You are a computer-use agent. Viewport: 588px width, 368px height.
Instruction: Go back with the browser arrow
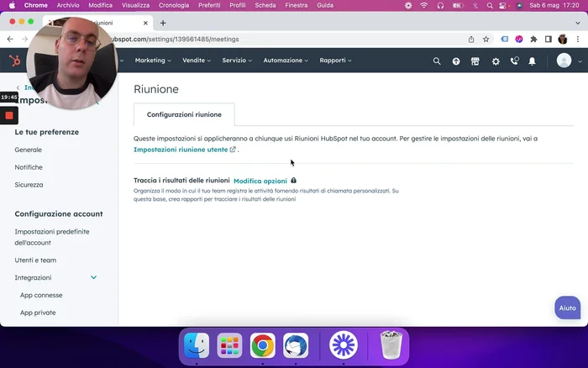[10, 39]
